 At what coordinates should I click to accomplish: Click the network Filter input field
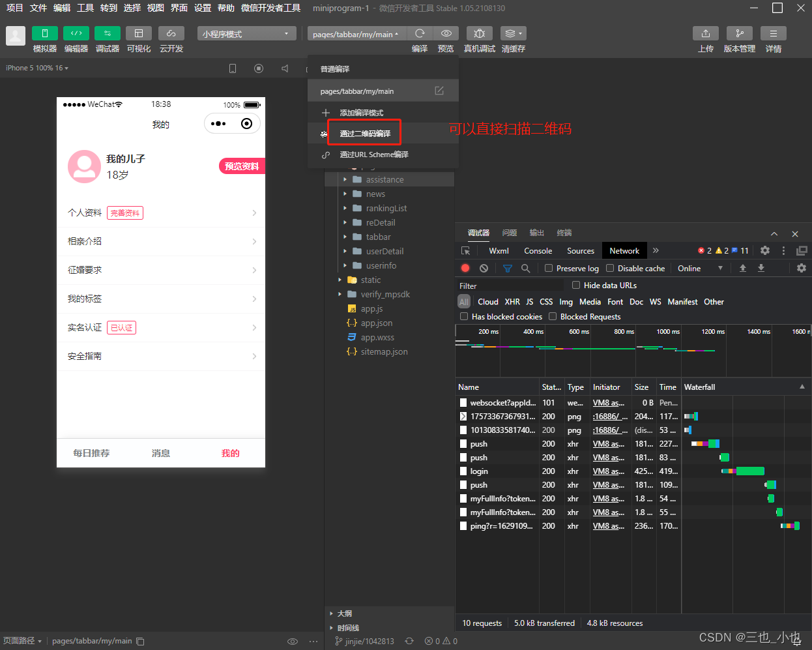(510, 286)
